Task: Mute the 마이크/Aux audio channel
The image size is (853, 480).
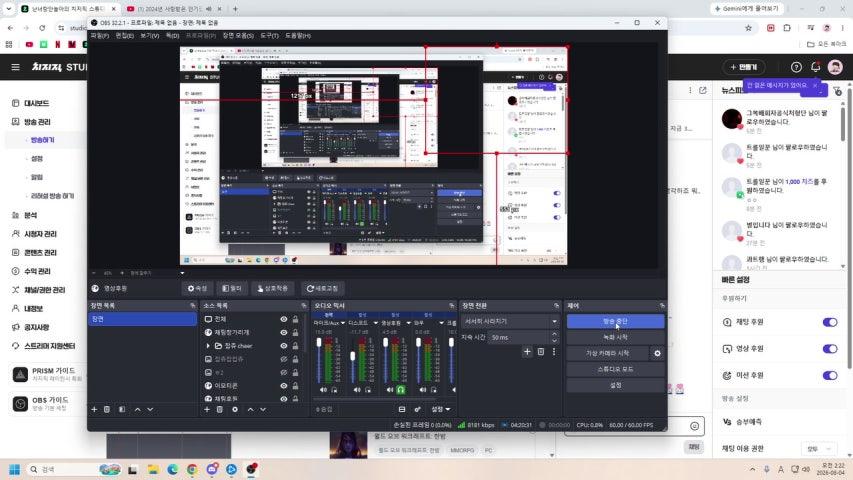Action: (324, 390)
